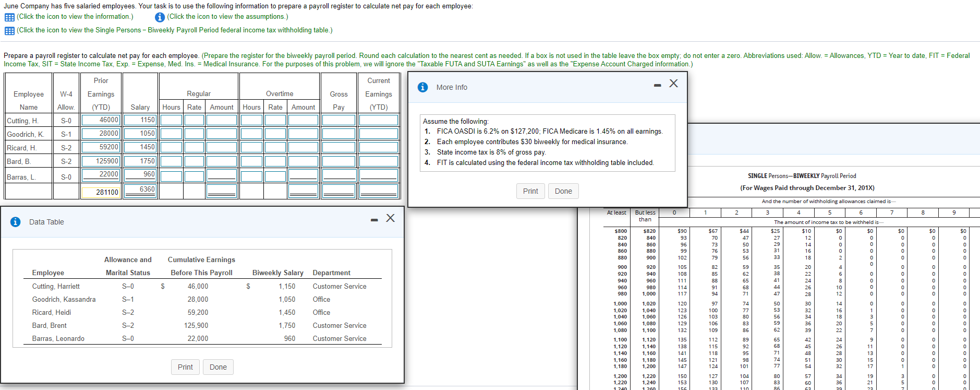This screenshot has width=980, height=390.
Task: Edit the total Salary field 6360
Action: click(140, 190)
